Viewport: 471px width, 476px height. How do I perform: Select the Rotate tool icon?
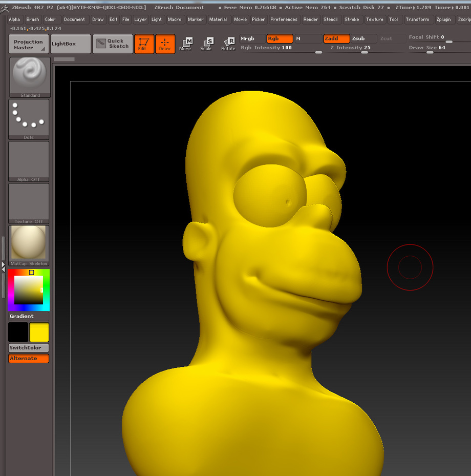pos(228,44)
